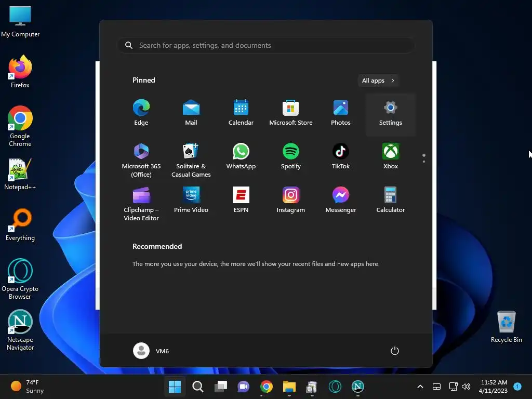Open Edge from pinned apps
Viewport: 532px width, 399px height.
[x=141, y=113]
